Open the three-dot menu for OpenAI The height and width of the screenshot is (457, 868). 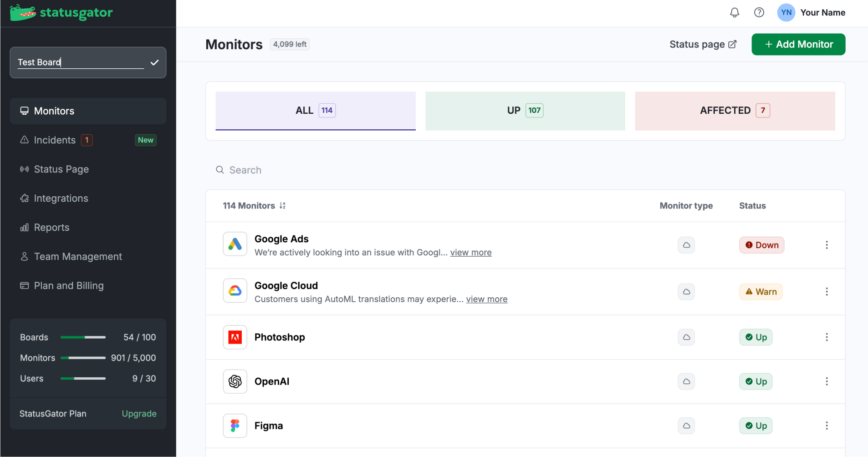tap(827, 381)
